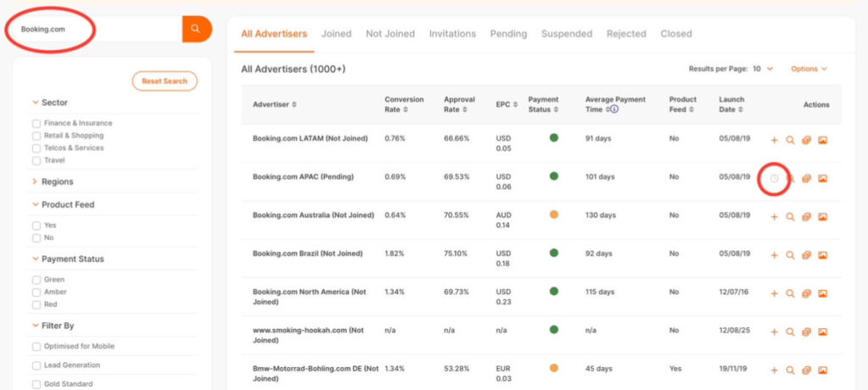Click the plus icon for www.smoking-hookah.com
Viewport: 868px width, 390px height.
[x=774, y=332]
